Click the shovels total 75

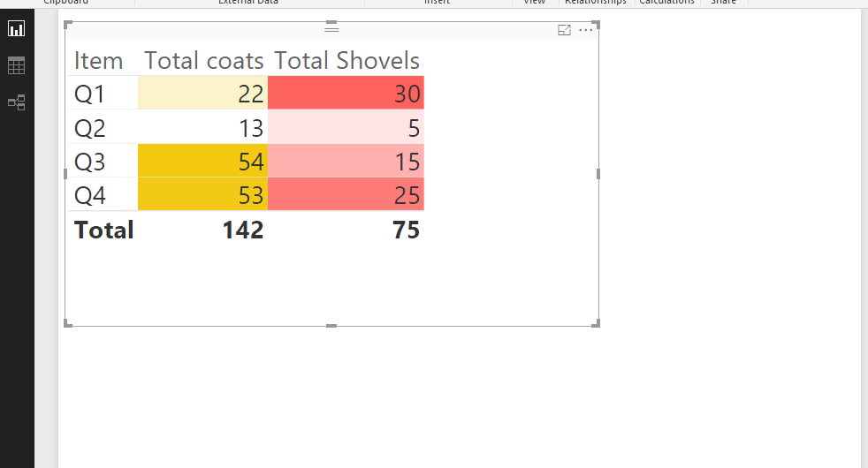tap(407, 230)
